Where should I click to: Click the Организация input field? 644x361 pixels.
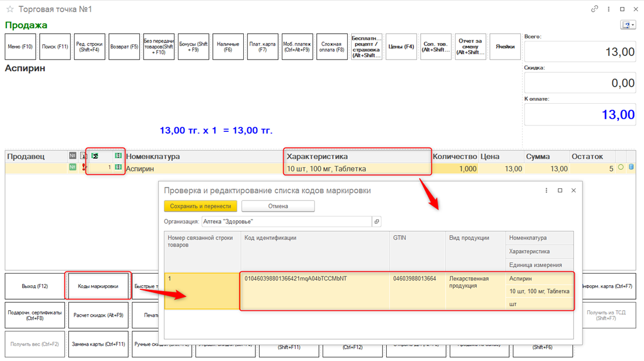(x=286, y=222)
